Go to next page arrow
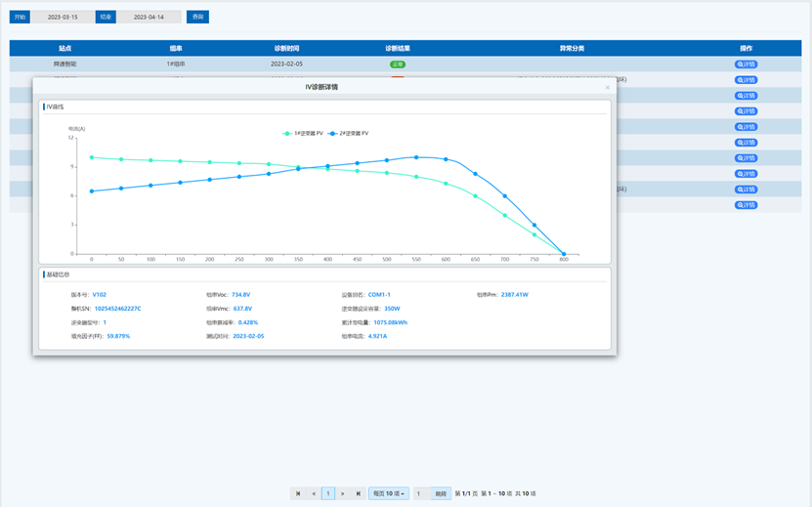812x507 pixels. [343, 494]
